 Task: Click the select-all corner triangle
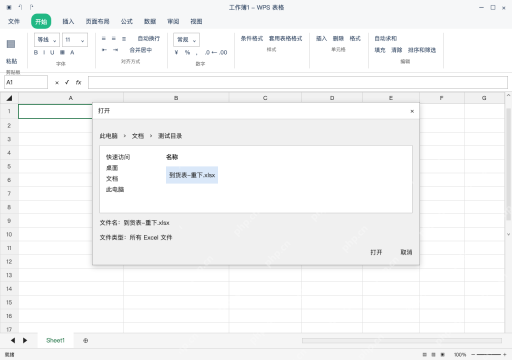coord(9,98)
